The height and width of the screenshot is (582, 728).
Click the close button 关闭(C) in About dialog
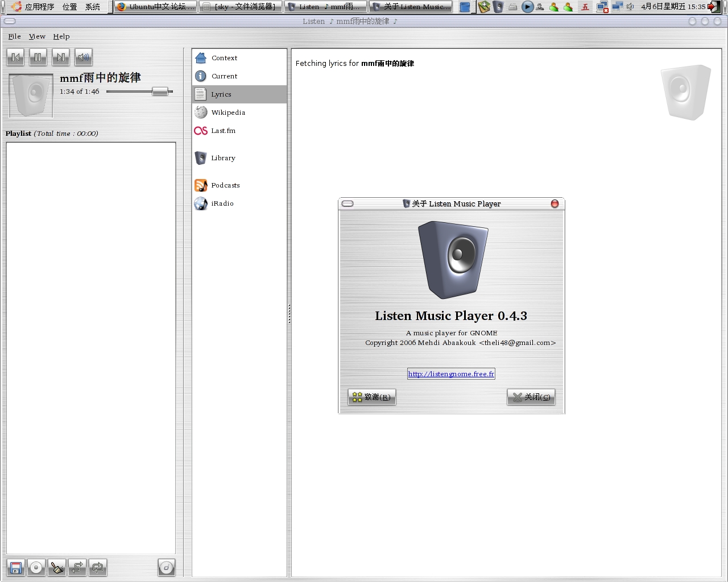[x=531, y=397]
